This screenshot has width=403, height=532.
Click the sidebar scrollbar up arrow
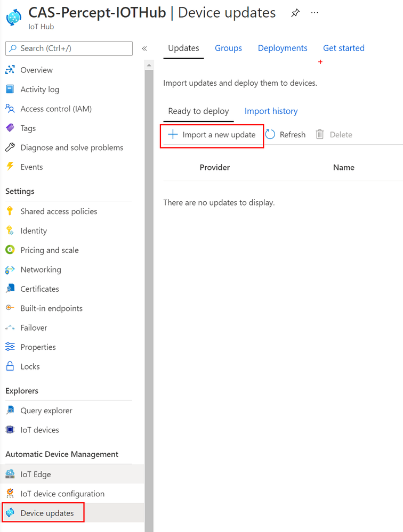149,65
